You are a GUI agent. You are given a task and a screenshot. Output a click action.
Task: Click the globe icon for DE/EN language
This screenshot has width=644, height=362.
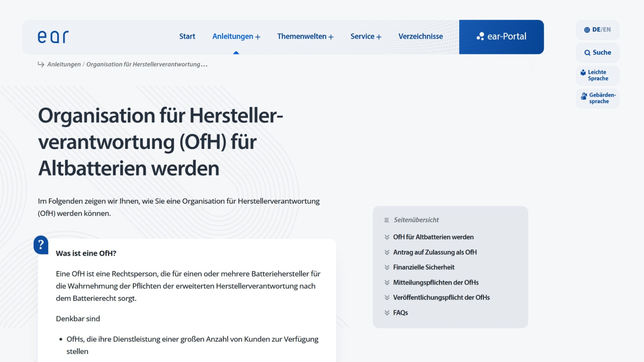pos(587,30)
